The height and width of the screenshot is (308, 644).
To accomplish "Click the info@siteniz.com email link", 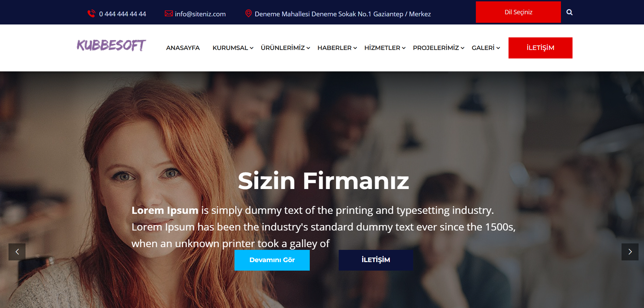I will point(200,14).
